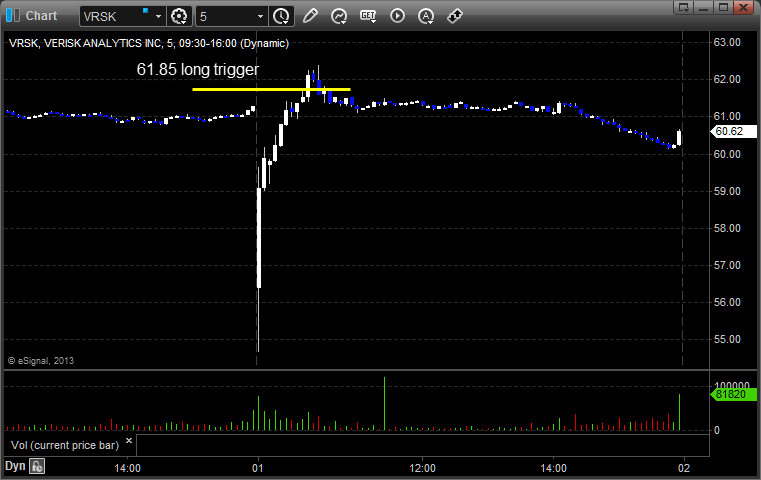Click the 02 date marker on time axis
761x480 pixels.
pos(684,468)
